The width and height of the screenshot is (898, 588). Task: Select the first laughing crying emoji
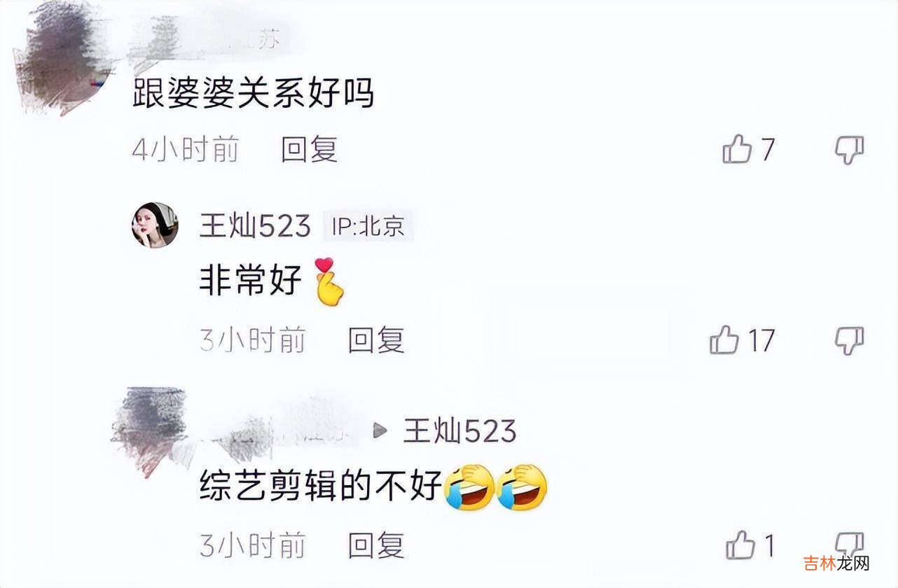tap(470, 486)
